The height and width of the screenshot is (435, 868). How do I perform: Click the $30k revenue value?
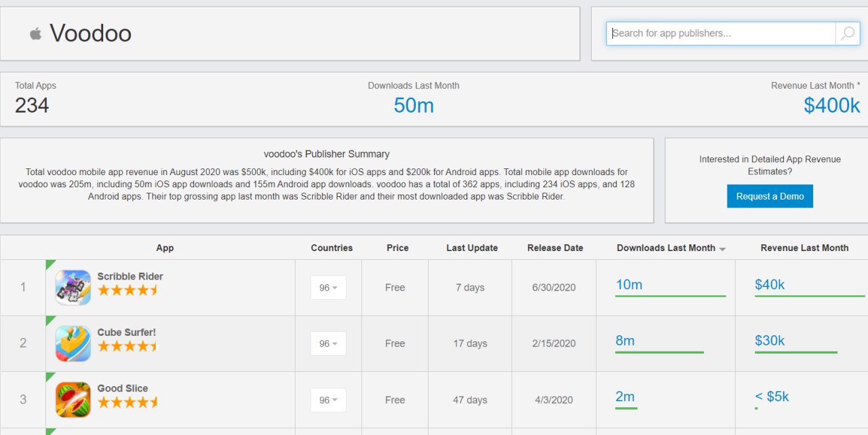point(770,341)
